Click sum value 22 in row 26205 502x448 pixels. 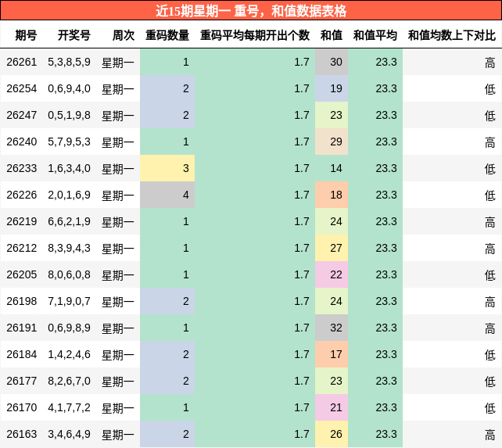point(332,274)
